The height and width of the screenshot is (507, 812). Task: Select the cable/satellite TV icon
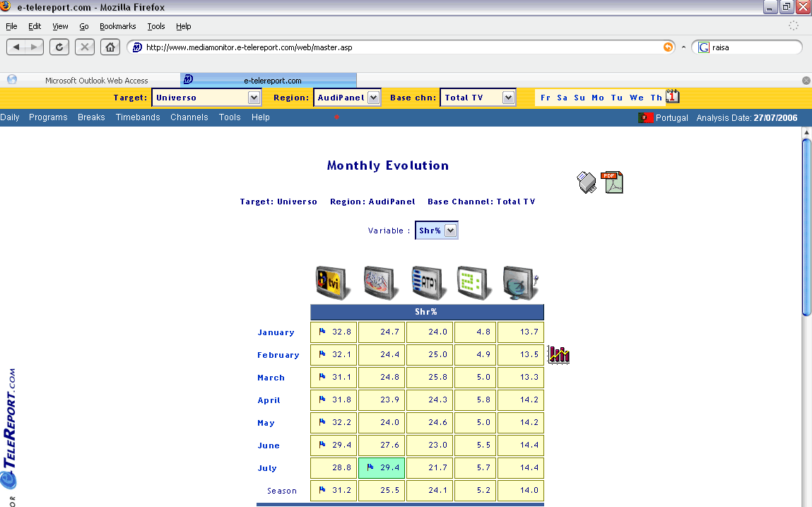pos(521,283)
